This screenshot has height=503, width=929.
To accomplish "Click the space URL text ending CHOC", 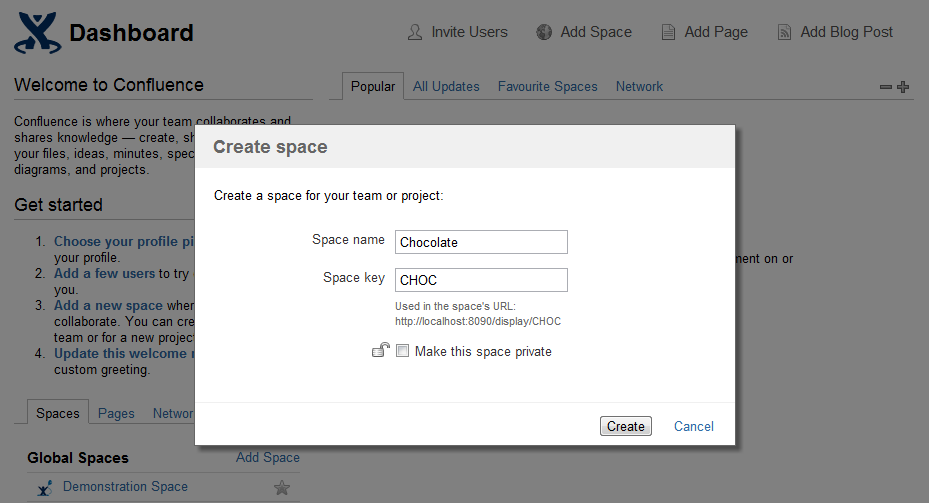I will (x=478, y=321).
